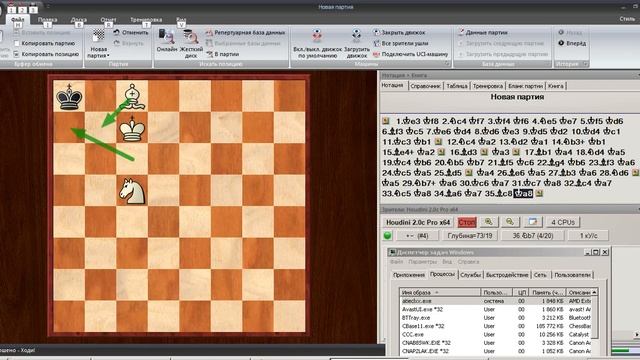Viewport: 640px width, 360px height.
Task: Click Все зрители ушли
Action: coord(400,43)
